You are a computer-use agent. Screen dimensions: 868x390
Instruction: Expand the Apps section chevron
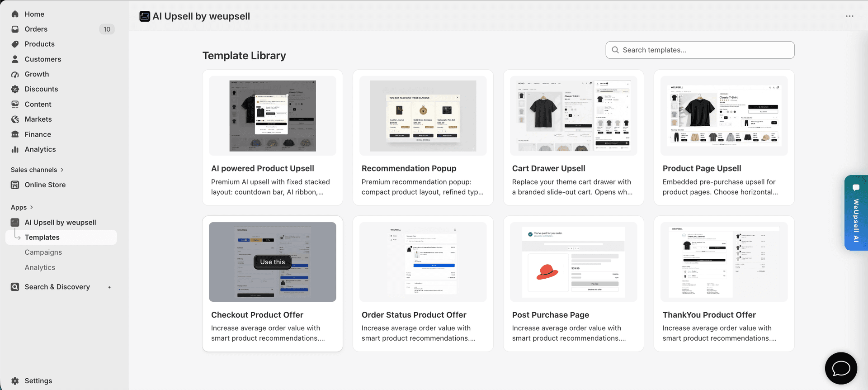click(31, 207)
